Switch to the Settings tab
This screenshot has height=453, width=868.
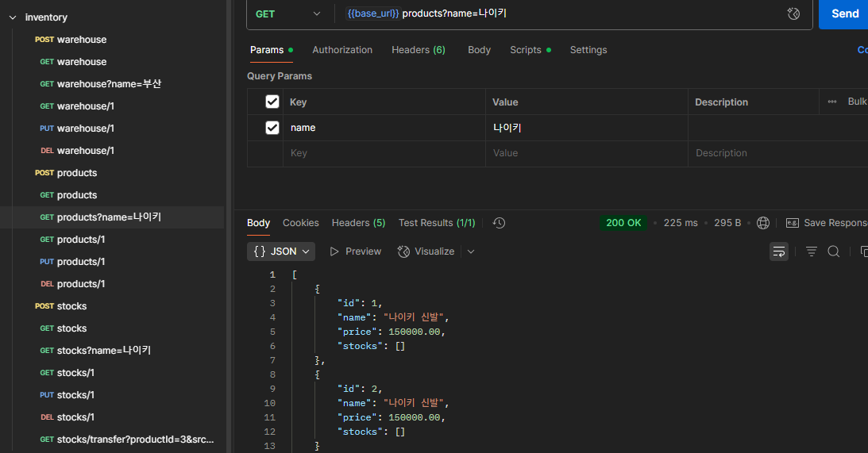[x=588, y=50]
